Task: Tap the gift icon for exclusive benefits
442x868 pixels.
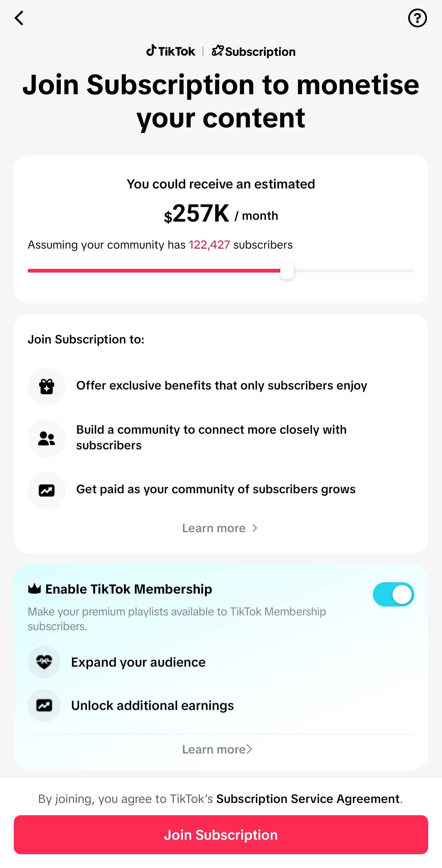Action: click(x=46, y=386)
